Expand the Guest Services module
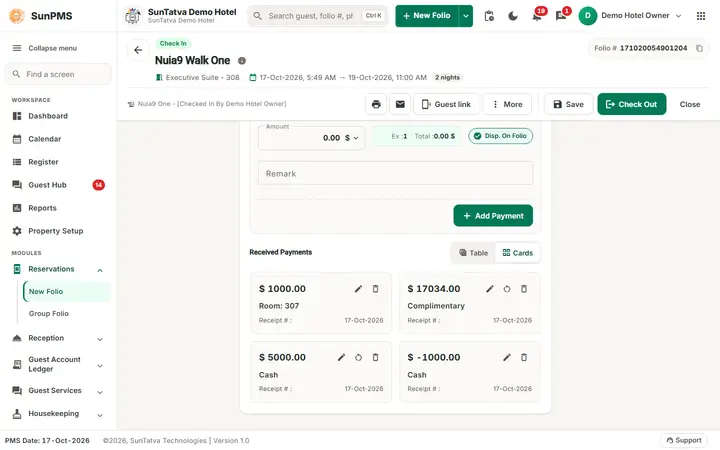This screenshot has height=450, width=720. coord(100,392)
